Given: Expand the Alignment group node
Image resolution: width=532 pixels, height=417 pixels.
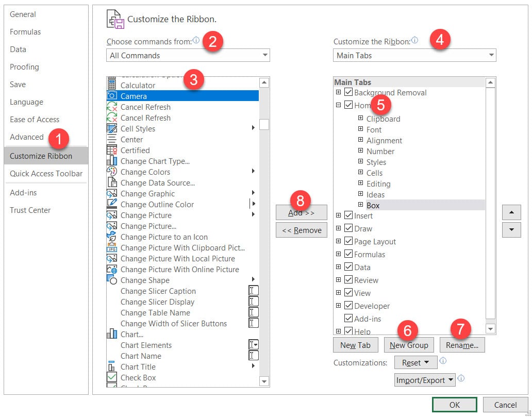Looking at the screenshot, I should point(361,140).
